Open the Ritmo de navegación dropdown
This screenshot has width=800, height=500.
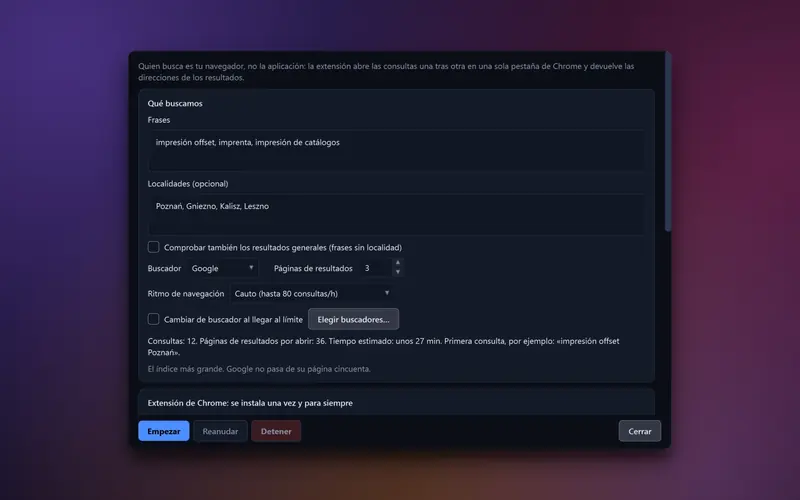tap(311, 293)
